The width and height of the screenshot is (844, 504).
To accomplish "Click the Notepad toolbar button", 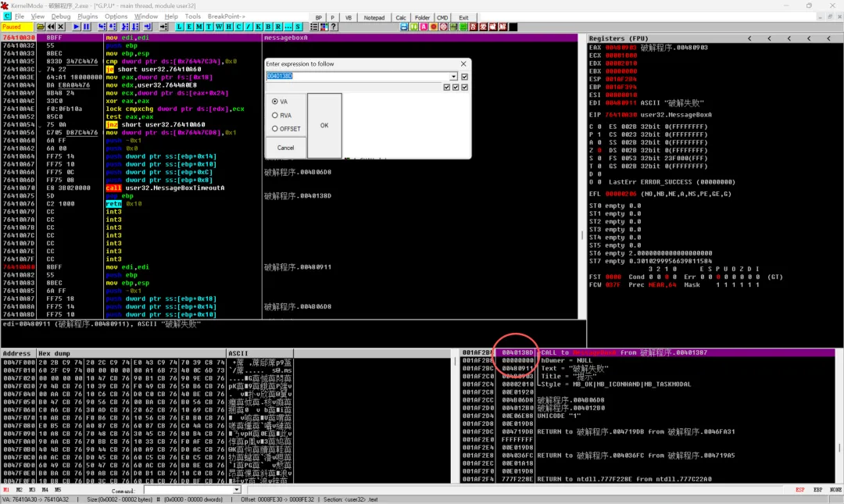I will (374, 18).
